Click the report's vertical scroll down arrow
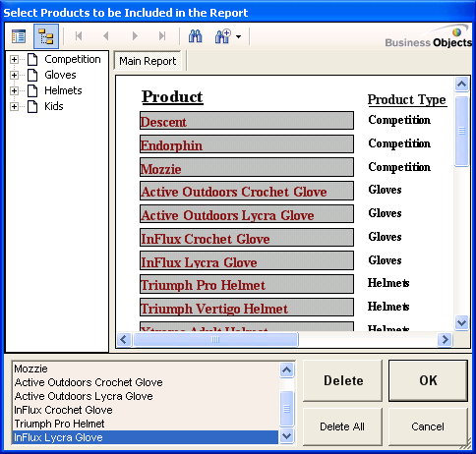The height and width of the screenshot is (454, 476). pos(461,323)
